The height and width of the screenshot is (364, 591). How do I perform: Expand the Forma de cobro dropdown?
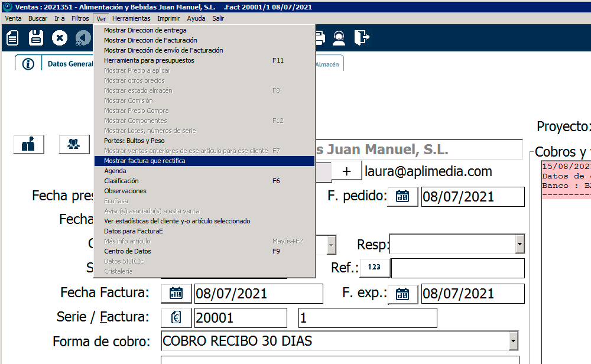(x=514, y=341)
